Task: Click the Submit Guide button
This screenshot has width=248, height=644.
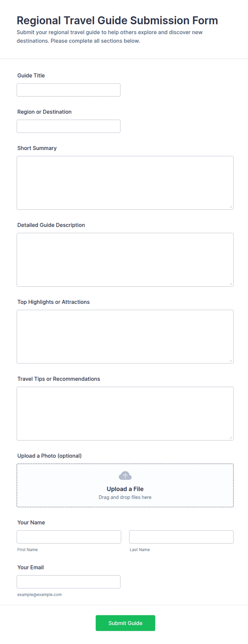Action: coord(125,623)
